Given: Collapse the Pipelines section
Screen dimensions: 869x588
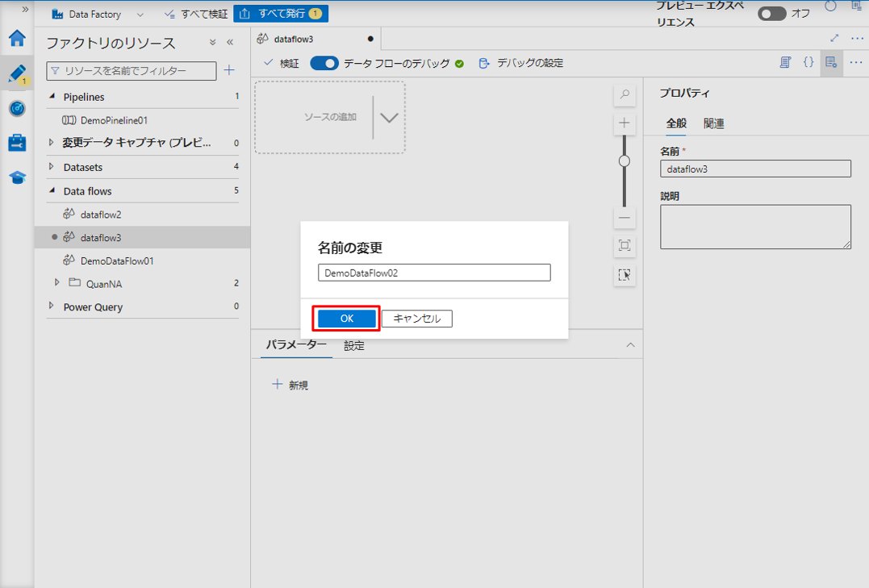Looking at the screenshot, I should coord(52,97).
